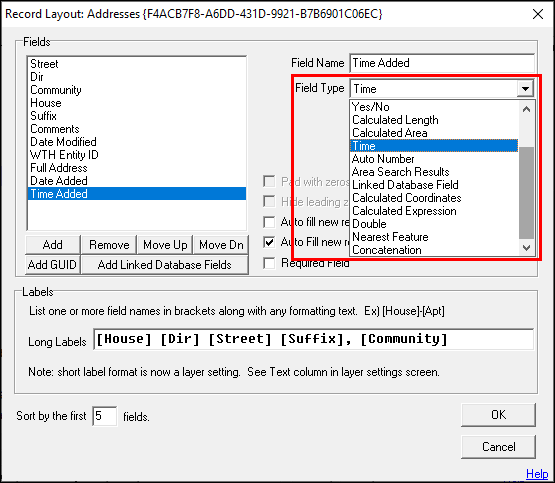Choose Concatenation field type option
The height and width of the screenshot is (483, 555).
434,250
